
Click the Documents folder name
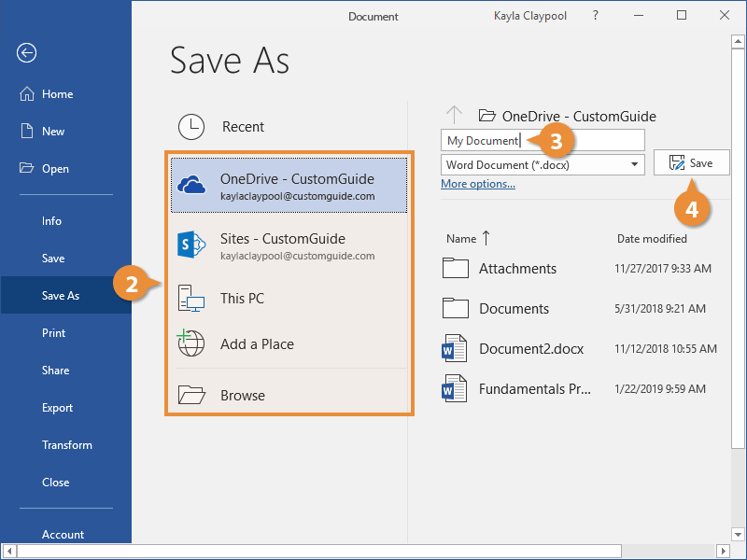[x=514, y=309]
